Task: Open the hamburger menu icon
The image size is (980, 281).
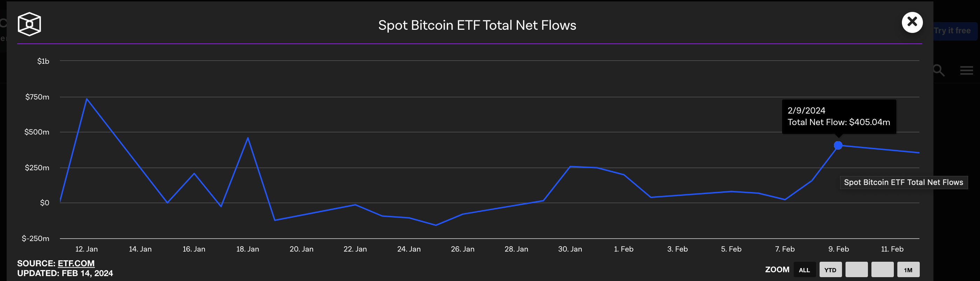Action: pos(966,70)
